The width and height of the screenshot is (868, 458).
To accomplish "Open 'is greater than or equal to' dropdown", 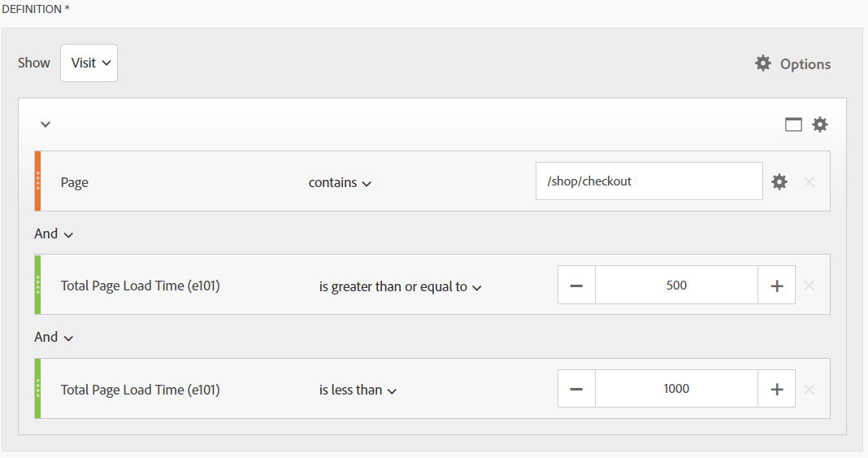I will click(x=400, y=287).
